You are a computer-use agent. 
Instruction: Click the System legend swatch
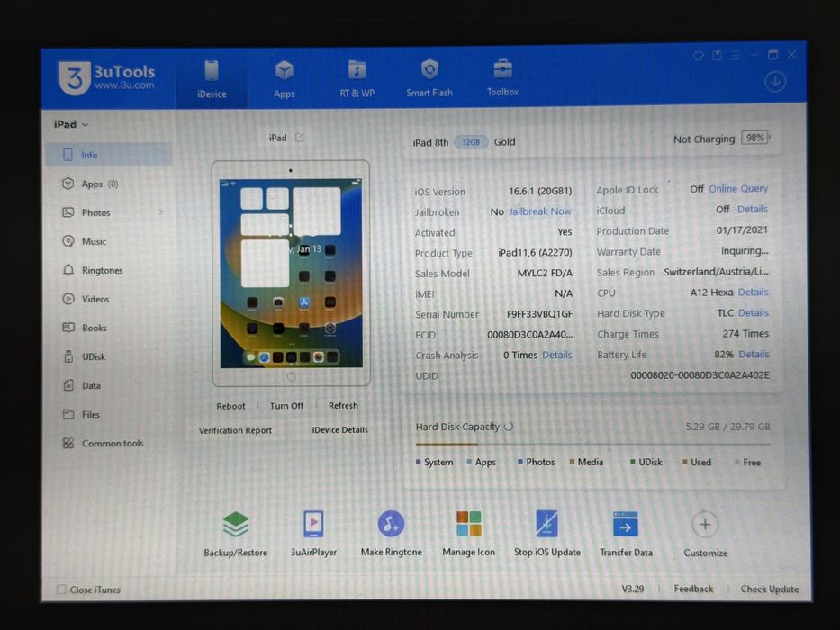(x=419, y=462)
